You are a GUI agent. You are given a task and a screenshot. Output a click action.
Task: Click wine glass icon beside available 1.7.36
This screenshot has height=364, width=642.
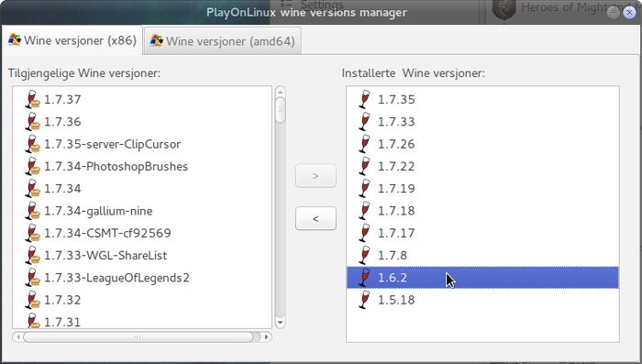click(33, 122)
